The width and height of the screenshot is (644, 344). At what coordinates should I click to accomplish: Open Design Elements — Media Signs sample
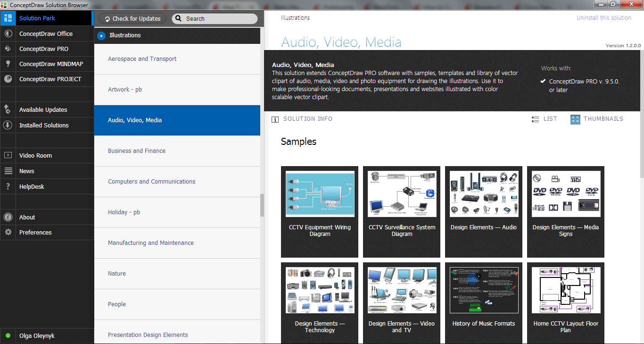coord(566,212)
